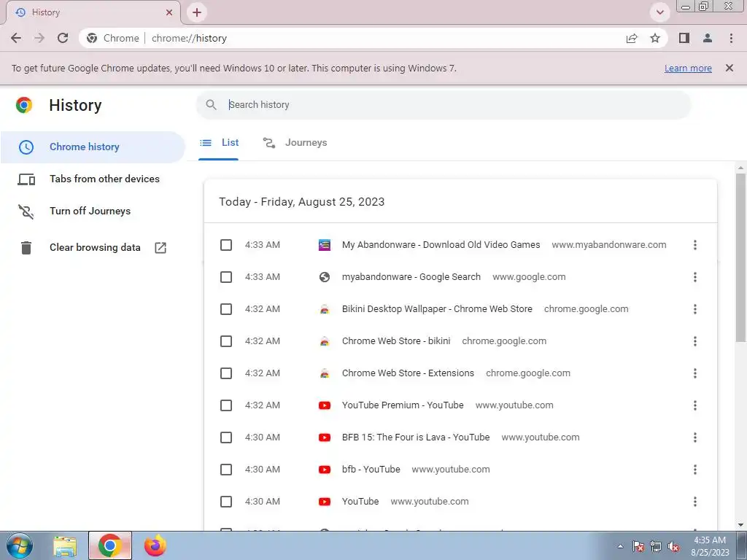Click the search magnifier icon
The width and height of the screenshot is (747, 560).
click(x=211, y=105)
